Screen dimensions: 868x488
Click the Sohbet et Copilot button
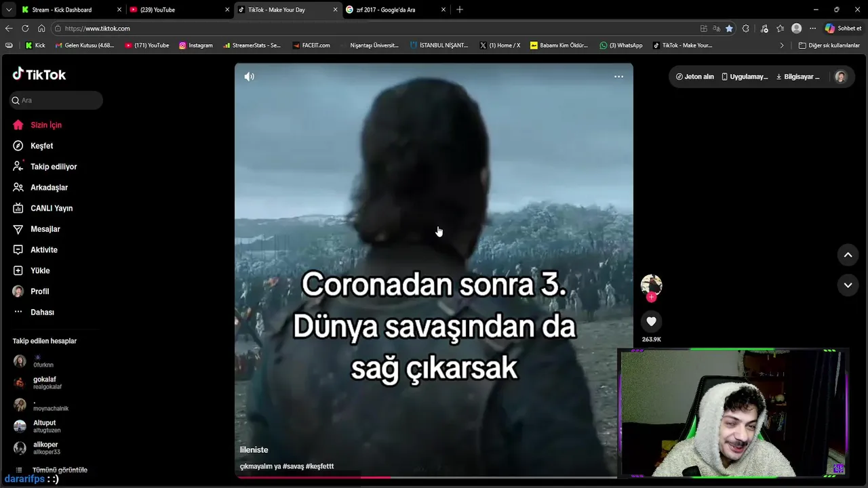(843, 28)
